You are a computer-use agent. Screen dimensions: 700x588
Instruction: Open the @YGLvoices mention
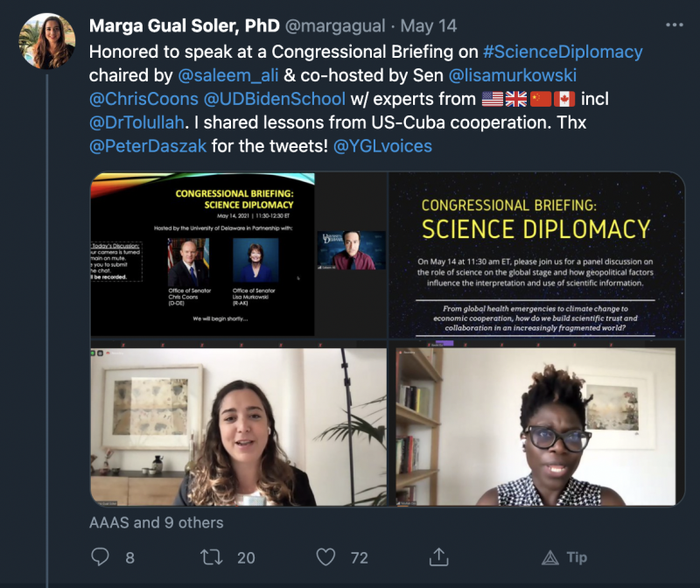[x=382, y=146]
